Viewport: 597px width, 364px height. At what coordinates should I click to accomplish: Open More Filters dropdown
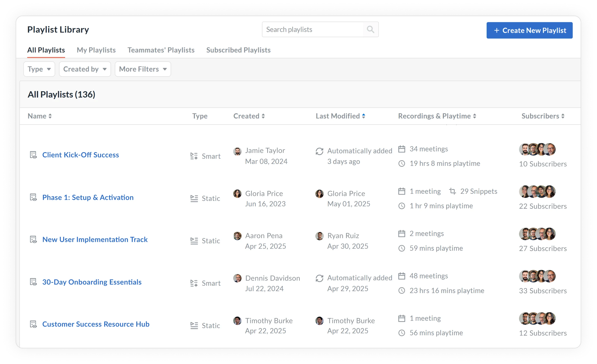coord(143,69)
